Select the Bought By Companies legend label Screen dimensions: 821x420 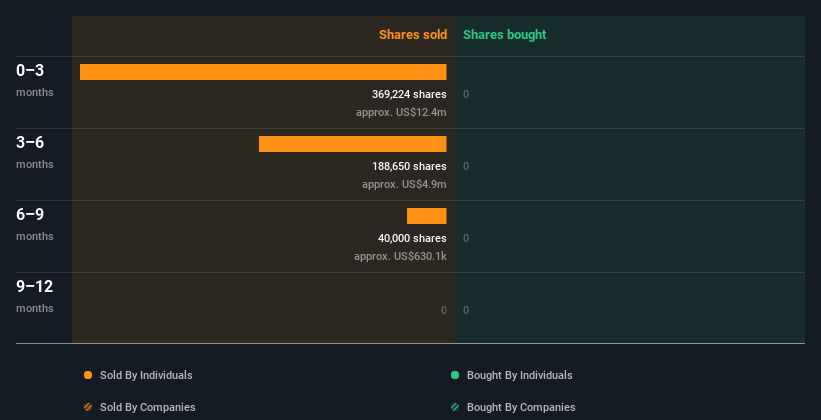pos(521,407)
